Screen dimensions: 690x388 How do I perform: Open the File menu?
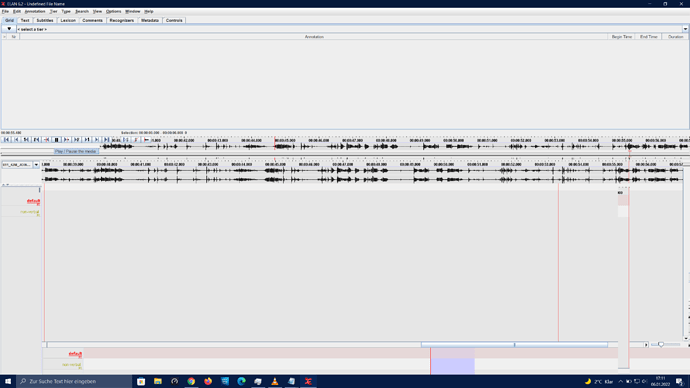[5, 11]
